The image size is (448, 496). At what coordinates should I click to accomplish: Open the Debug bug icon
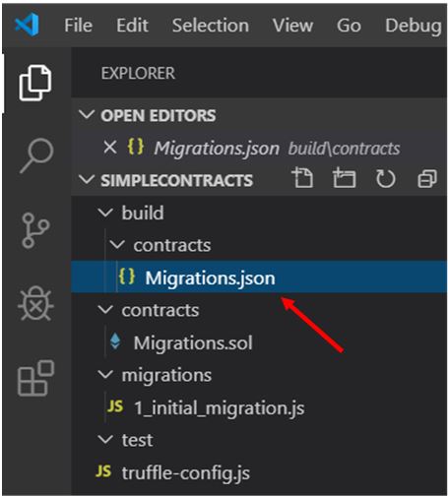[35, 303]
